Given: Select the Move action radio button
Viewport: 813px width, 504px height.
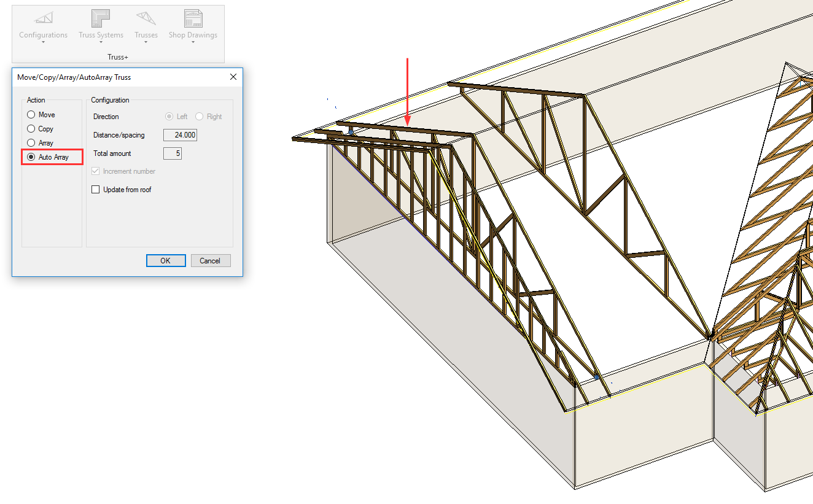Looking at the screenshot, I should point(31,115).
